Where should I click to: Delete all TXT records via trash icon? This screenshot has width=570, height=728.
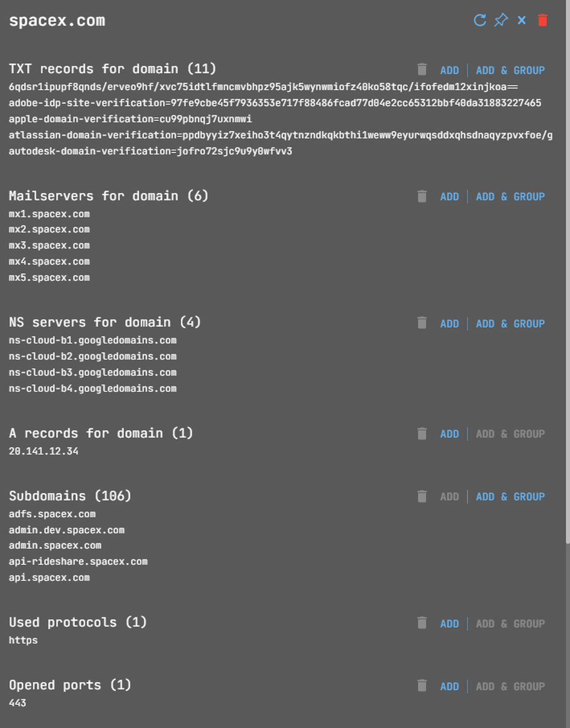click(x=422, y=70)
